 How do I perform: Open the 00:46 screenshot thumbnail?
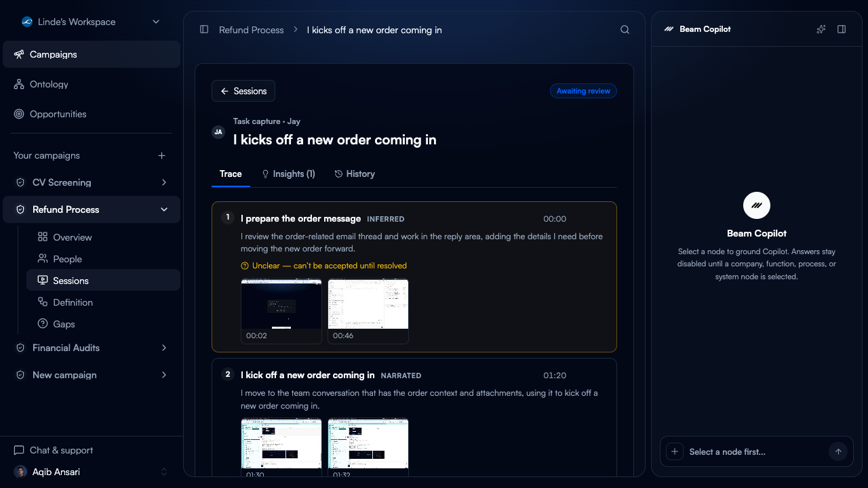368,310
